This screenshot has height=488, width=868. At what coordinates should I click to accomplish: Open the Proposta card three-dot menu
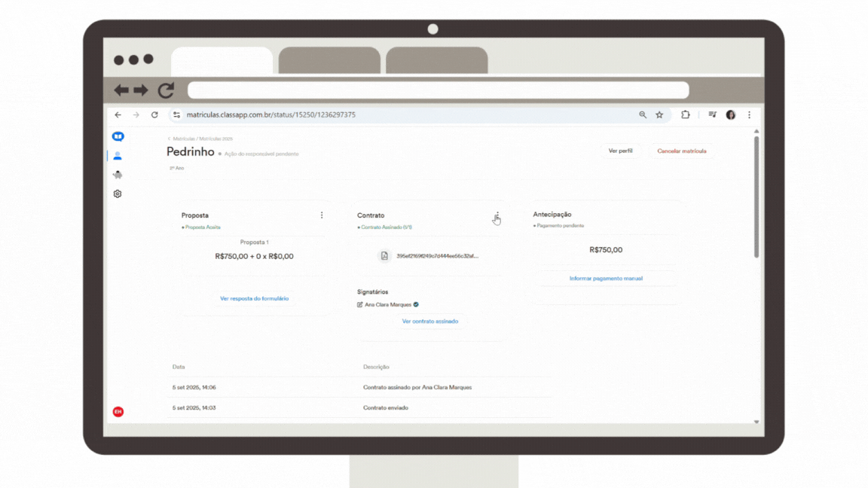322,215
